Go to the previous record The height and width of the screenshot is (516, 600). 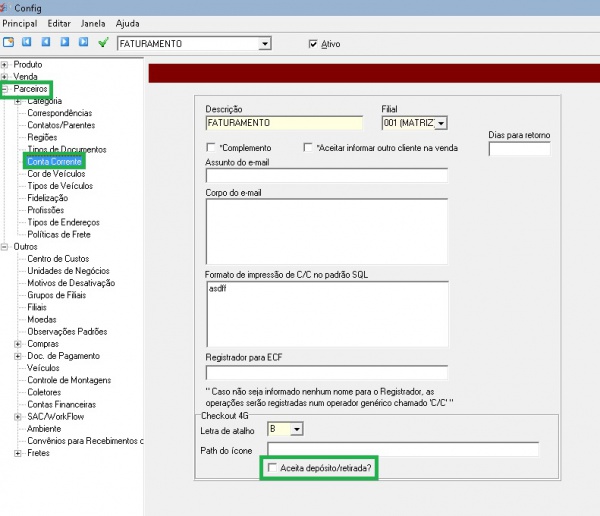[x=46, y=43]
